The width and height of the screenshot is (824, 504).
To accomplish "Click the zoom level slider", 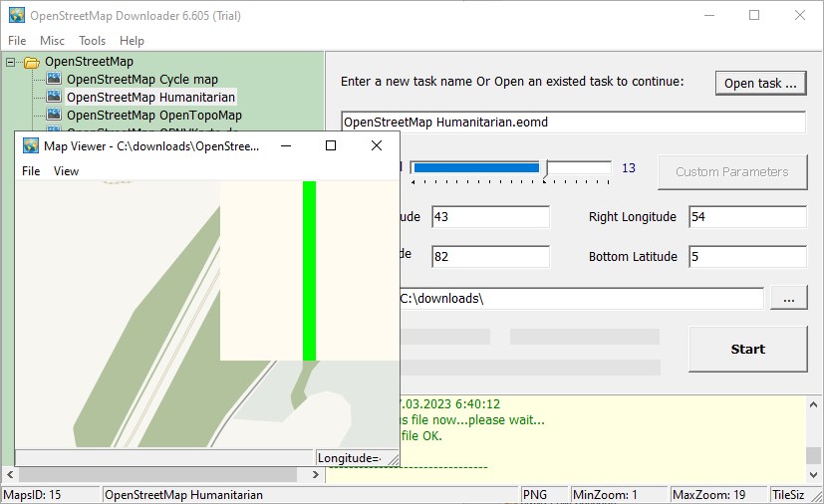I will click(x=510, y=167).
